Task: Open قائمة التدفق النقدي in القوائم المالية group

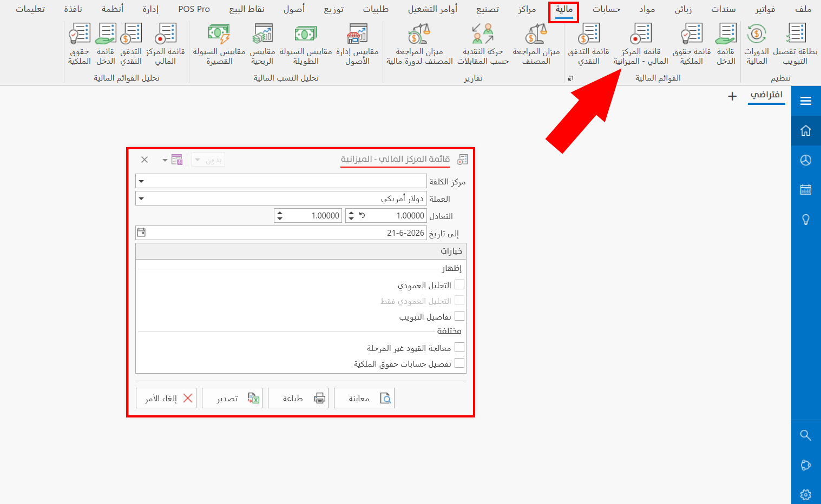Action: click(589, 44)
